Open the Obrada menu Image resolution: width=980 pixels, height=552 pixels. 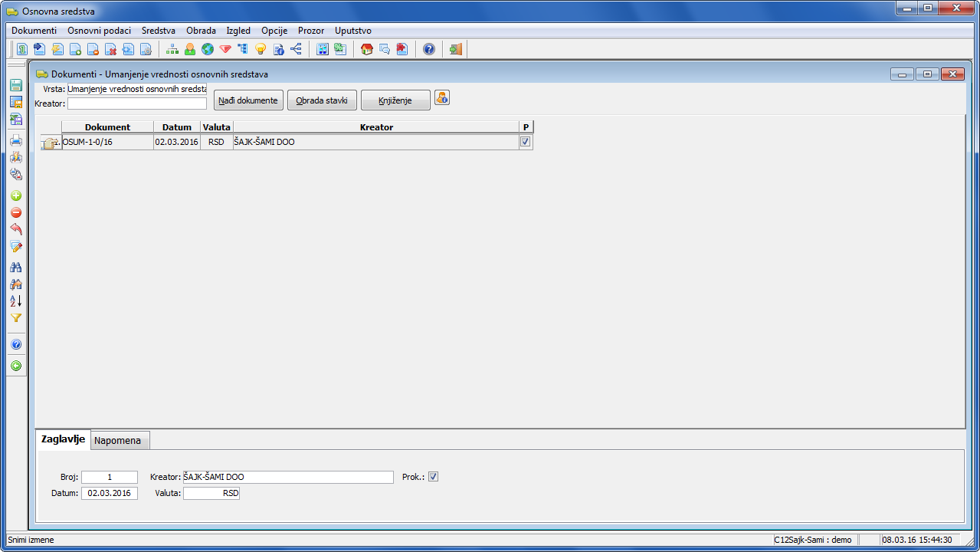(x=201, y=31)
